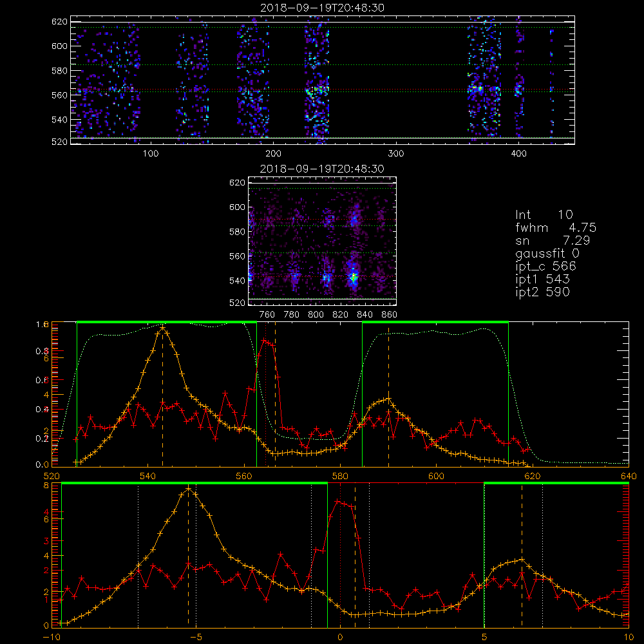This screenshot has height=644, width=644.
Task: Click the tallest orange peak in the bottom plot
Action: point(189,489)
